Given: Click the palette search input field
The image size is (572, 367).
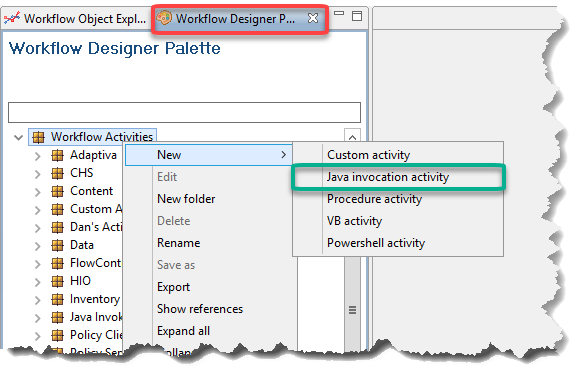Looking at the screenshot, I should [184, 112].
